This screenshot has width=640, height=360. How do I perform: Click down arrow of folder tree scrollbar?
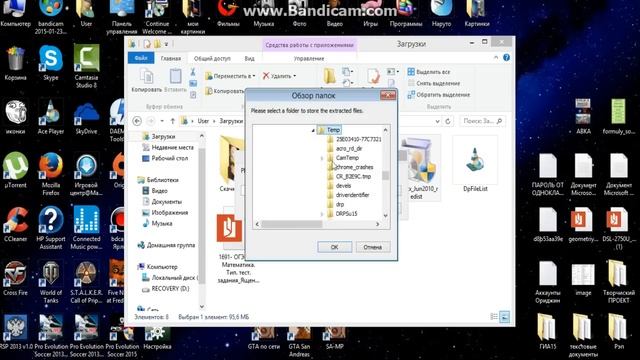pos(385,215)
